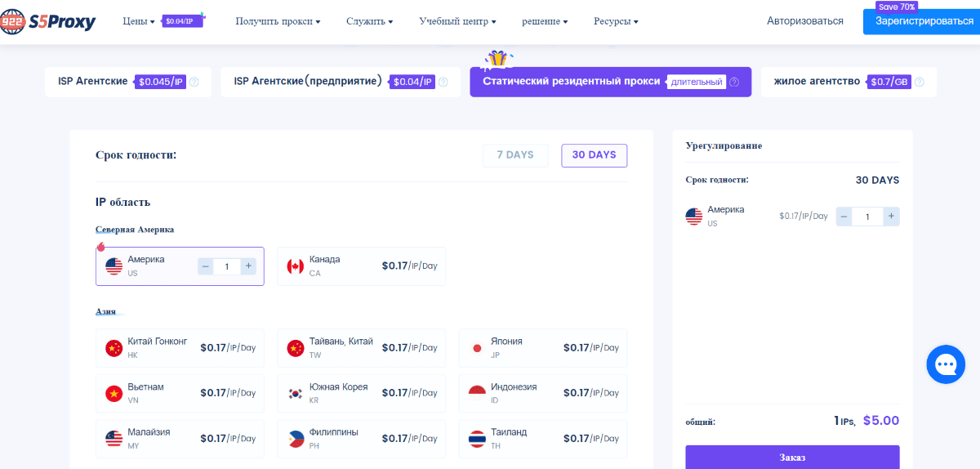Increase Америка quantity in order summary

tap(892, 217)
